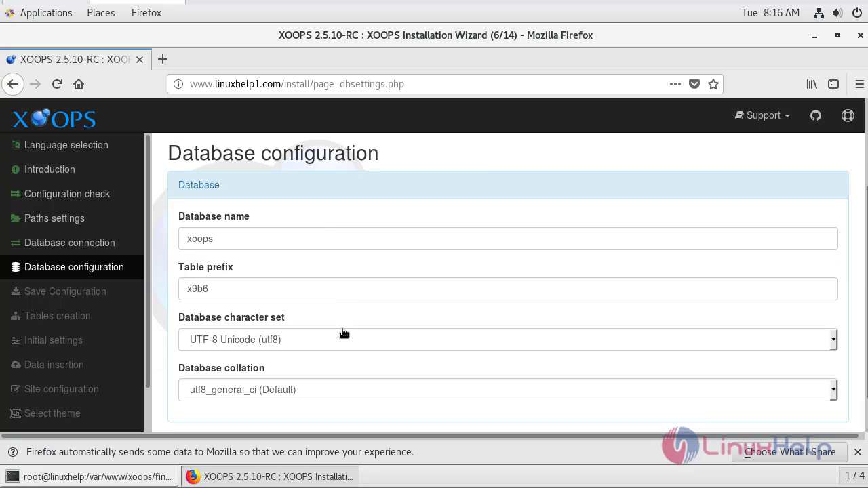The height and width of the screenshot is (488, 868).
Task: Show site information icon in address bar
Action: (178, 84)
